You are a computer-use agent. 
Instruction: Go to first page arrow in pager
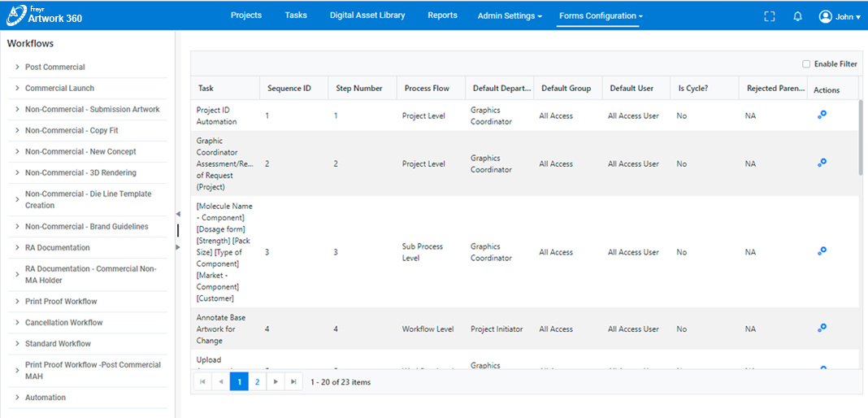point(202,381)
